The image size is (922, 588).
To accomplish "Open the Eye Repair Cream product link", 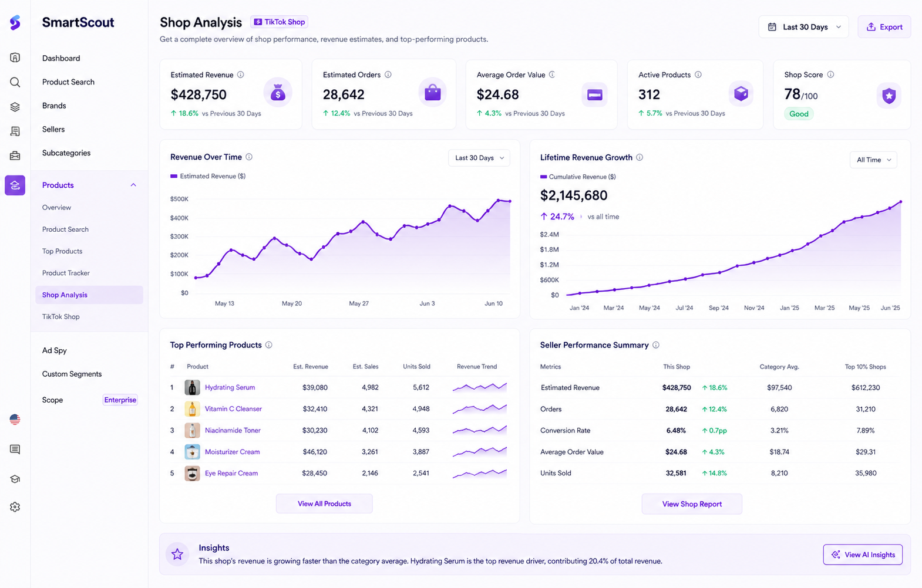I will tap(231, 473).
